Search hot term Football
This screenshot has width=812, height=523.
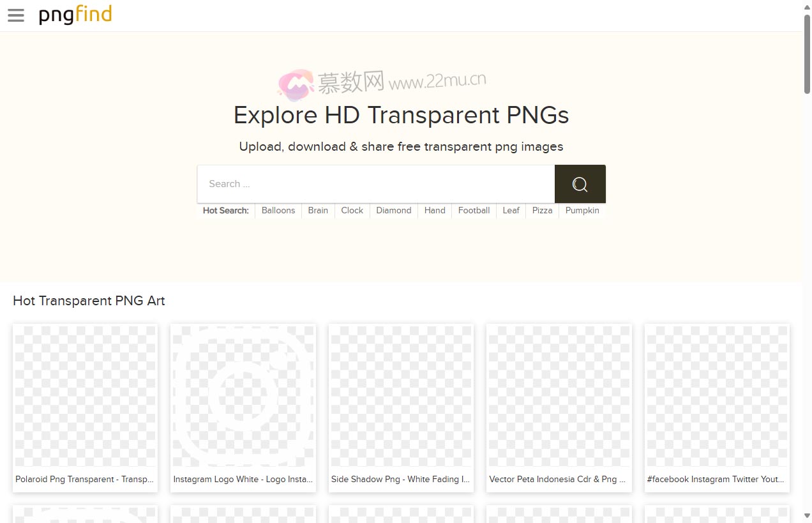tap(474, 210)
